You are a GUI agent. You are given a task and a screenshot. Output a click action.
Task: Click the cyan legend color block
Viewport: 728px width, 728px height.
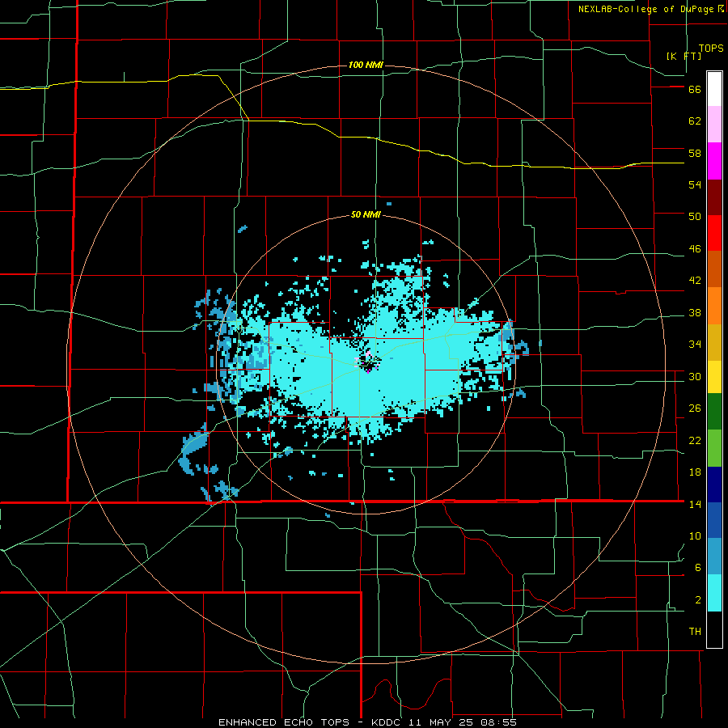point(714,593)
